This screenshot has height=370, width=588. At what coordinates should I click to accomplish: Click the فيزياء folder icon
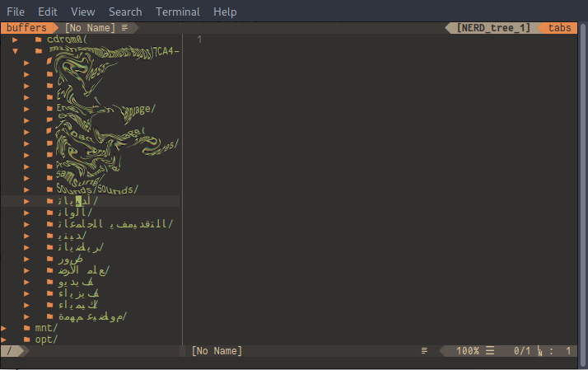coord(50,293)
